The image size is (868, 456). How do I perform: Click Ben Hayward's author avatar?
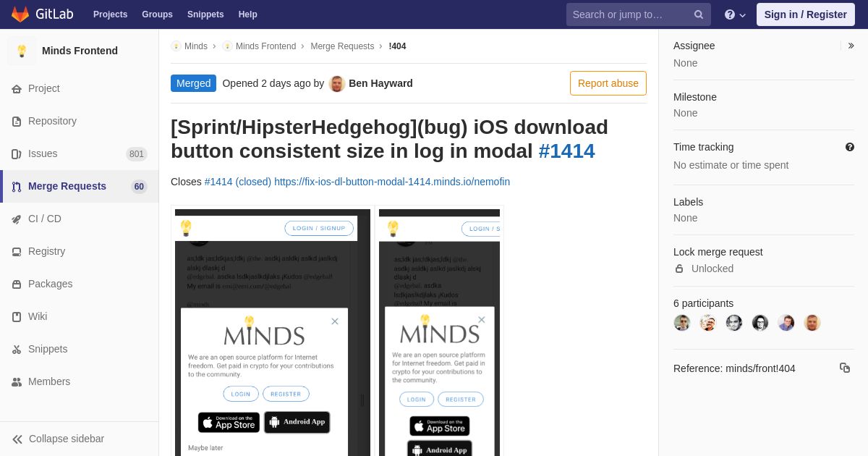337,83
